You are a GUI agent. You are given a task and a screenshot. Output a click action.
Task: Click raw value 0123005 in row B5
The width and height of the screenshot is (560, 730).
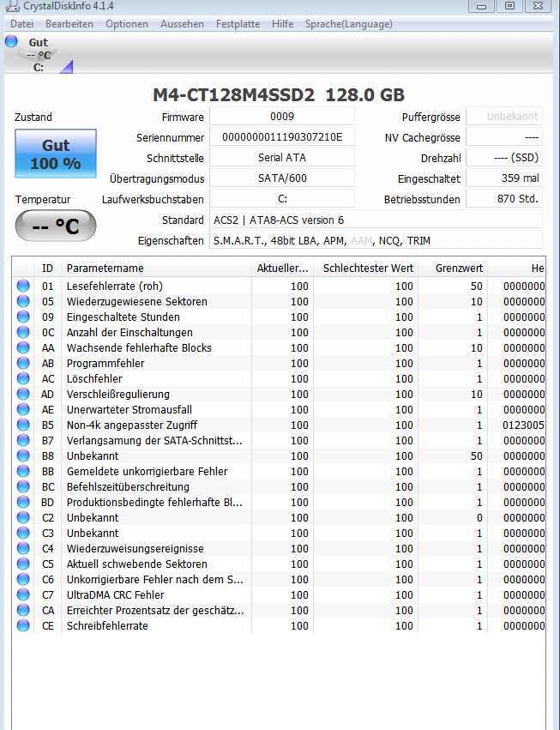(x=523, y=425)
